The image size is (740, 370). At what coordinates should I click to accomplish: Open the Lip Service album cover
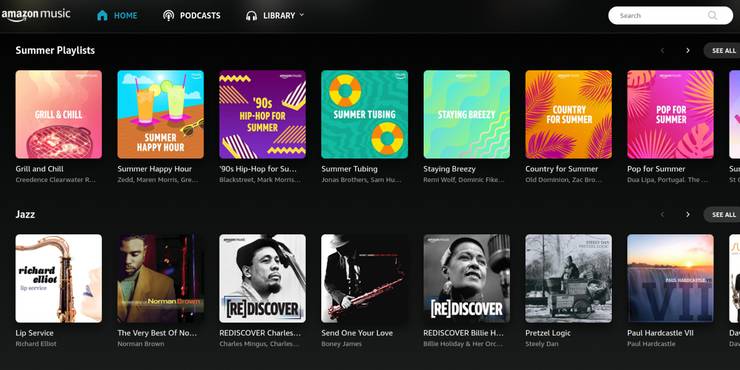(59, 278)
